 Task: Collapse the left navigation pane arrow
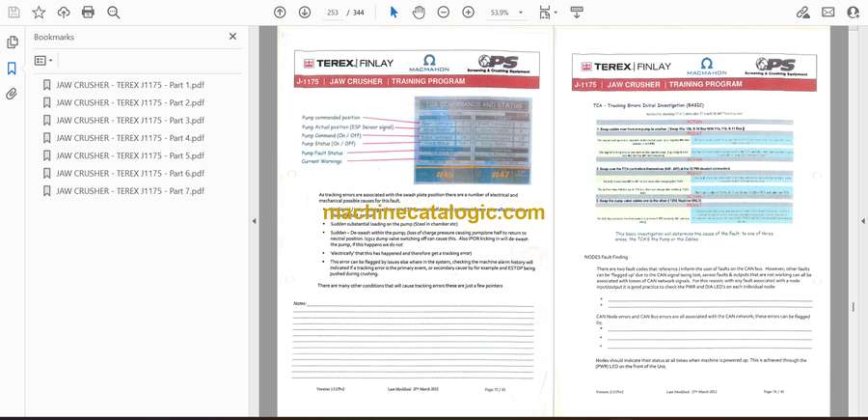(254, 221)
